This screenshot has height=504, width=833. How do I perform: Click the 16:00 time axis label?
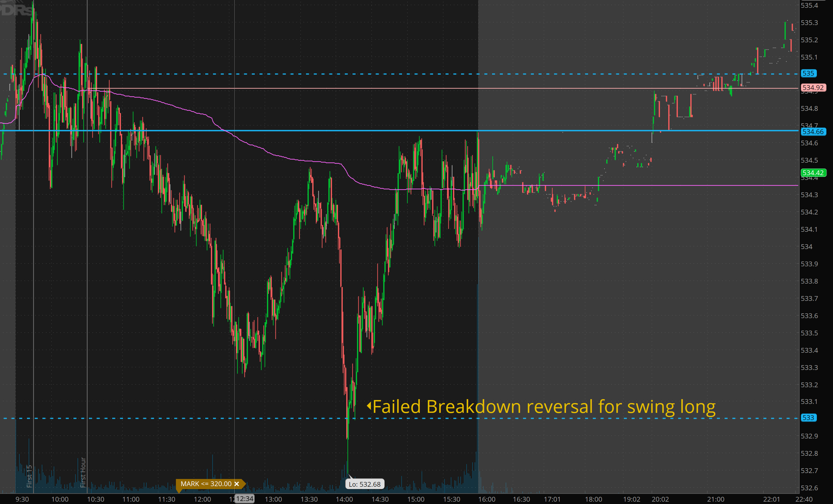pos(487,499)
